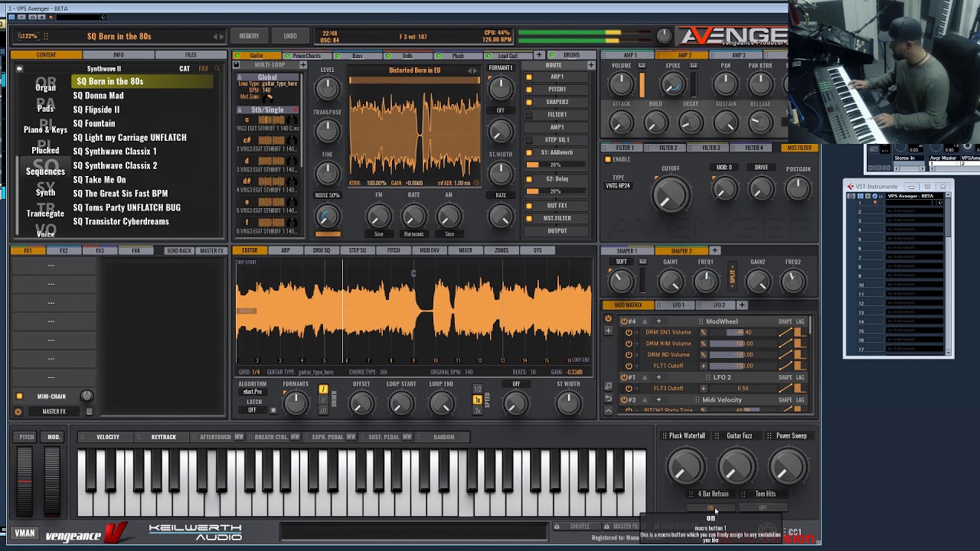Open the FORMANT I mode dropdown
Viewport: 980px width, 551px height.
pos(501,68)
